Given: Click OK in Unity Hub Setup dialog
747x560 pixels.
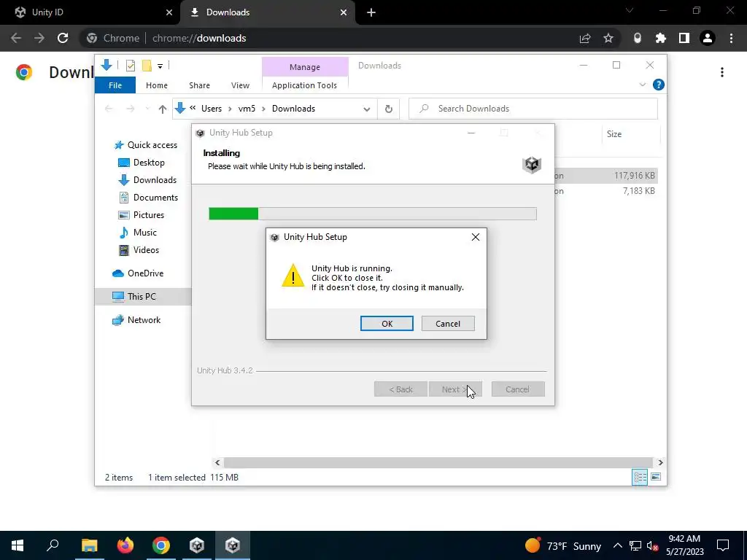Looking at the screenshot, I should (x=387, y=323).
